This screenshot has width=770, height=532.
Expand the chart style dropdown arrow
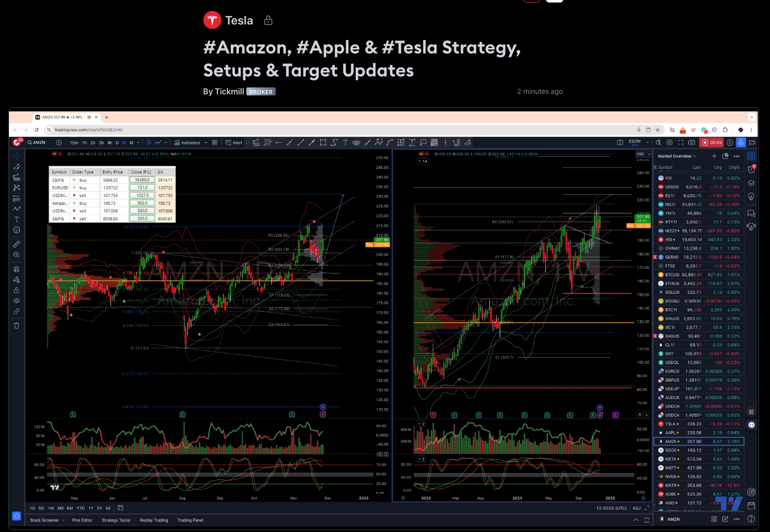(166, 142)
